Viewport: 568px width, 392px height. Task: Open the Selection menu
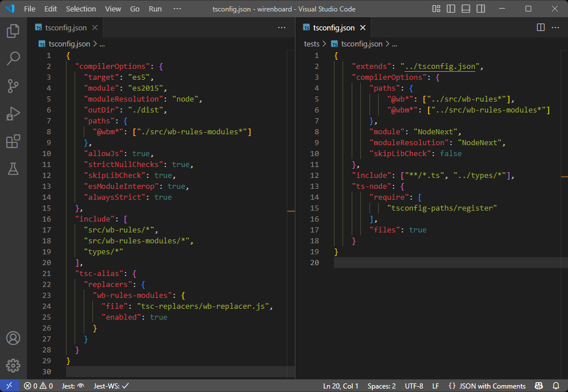80,9
